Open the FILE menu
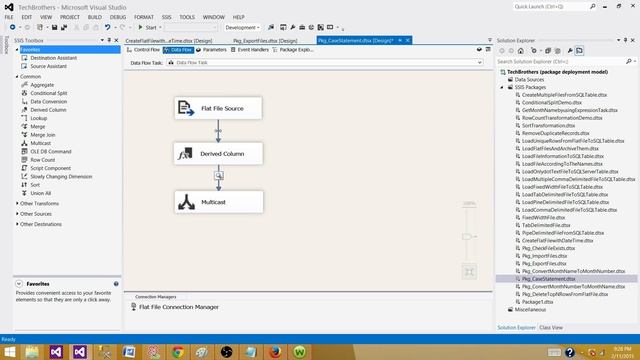640x360 pixels. (9, 17)
